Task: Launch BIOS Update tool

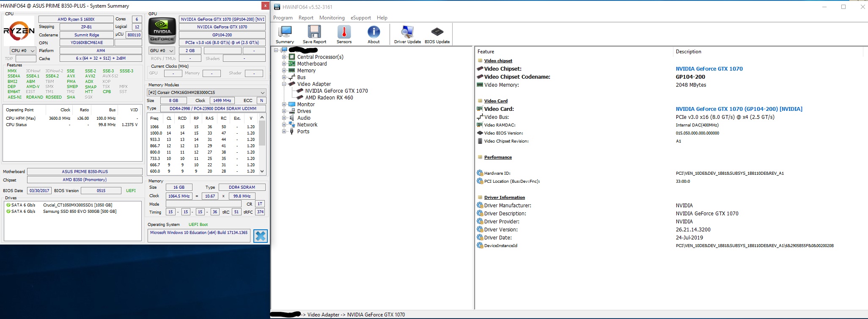Action: (437, 34)
